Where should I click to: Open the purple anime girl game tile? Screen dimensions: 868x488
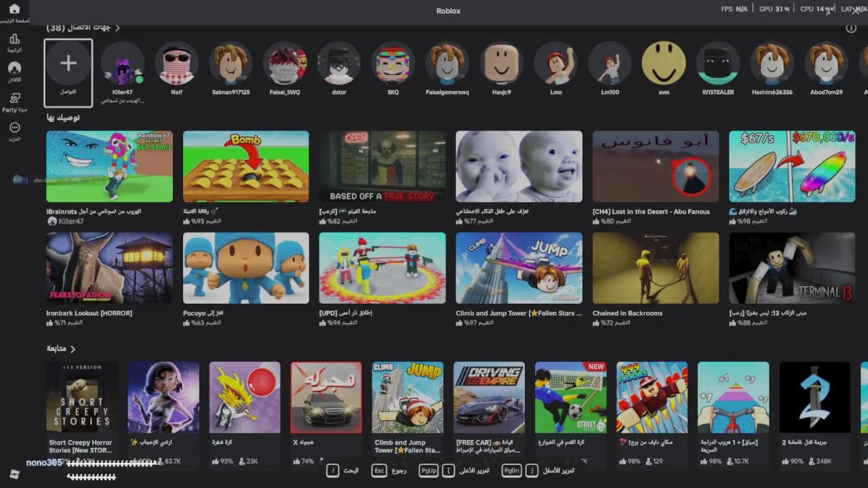tap(163, 397)
